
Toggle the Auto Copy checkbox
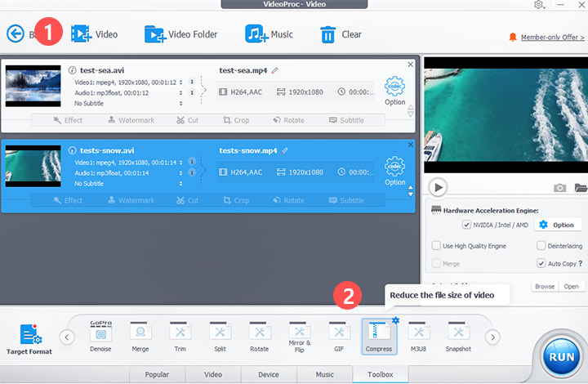point(541,263)
